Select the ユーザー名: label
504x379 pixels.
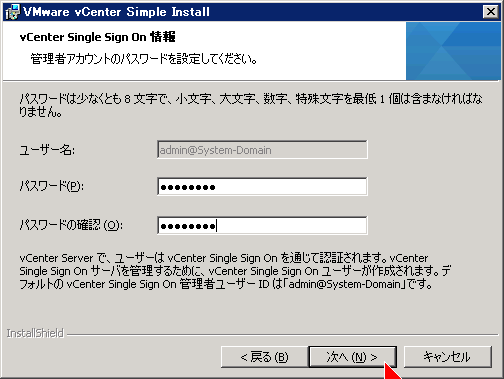tap(47, 150)
